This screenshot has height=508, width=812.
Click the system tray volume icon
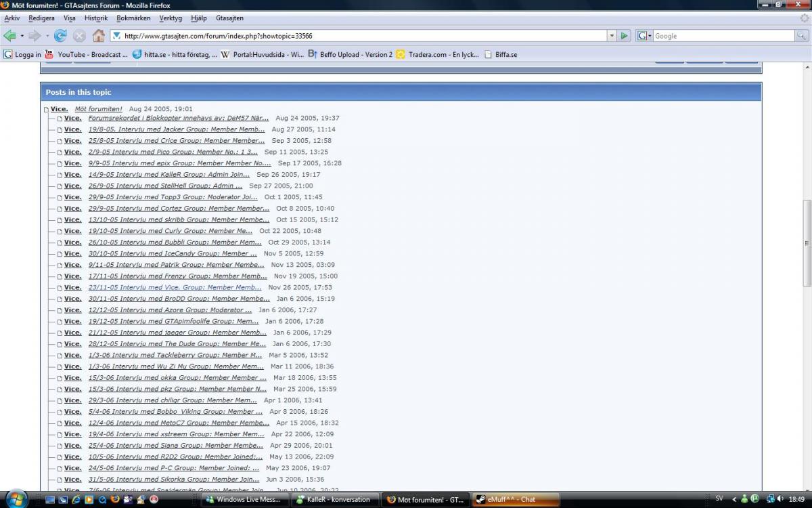tap(780, 499)
